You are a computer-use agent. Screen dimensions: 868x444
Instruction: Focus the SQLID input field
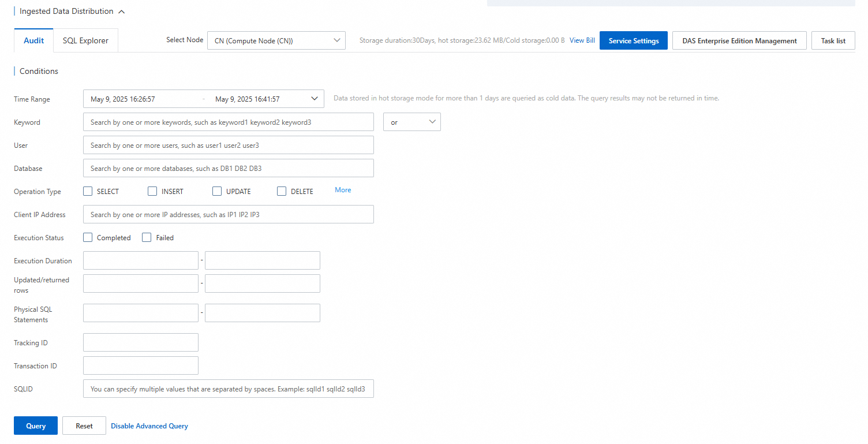pyautogui.click(x=229, y=389)
